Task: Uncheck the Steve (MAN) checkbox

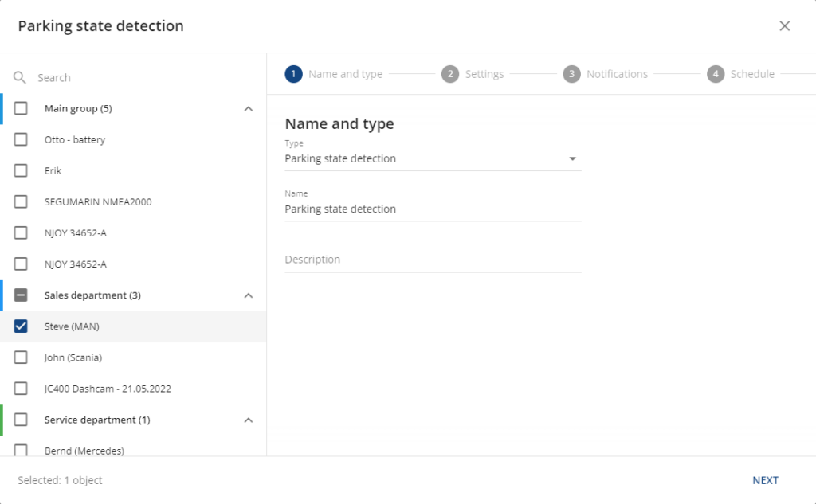Action: click(x=22, y=326)
